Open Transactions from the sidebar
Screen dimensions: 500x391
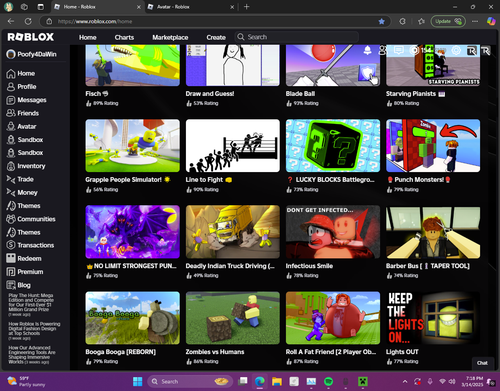30,245
